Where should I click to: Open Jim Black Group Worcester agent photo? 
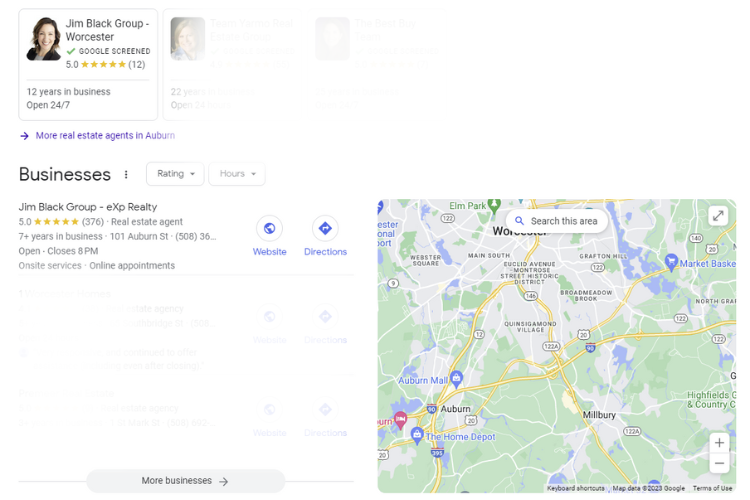point(44,39)
